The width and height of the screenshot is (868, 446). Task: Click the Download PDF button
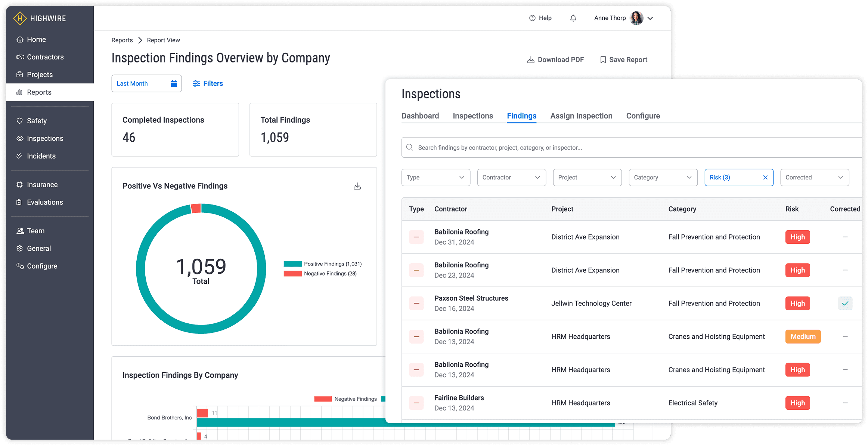(555, 60)
